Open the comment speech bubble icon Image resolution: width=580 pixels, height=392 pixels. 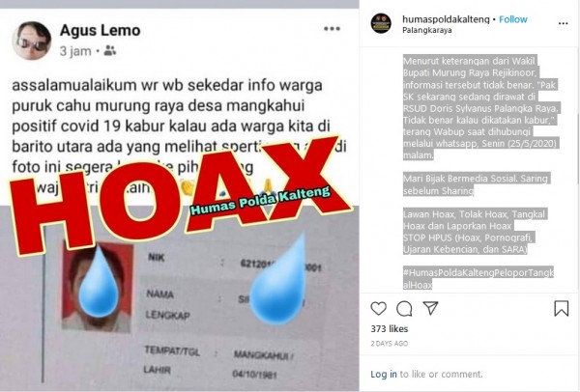tap(404, 309)
